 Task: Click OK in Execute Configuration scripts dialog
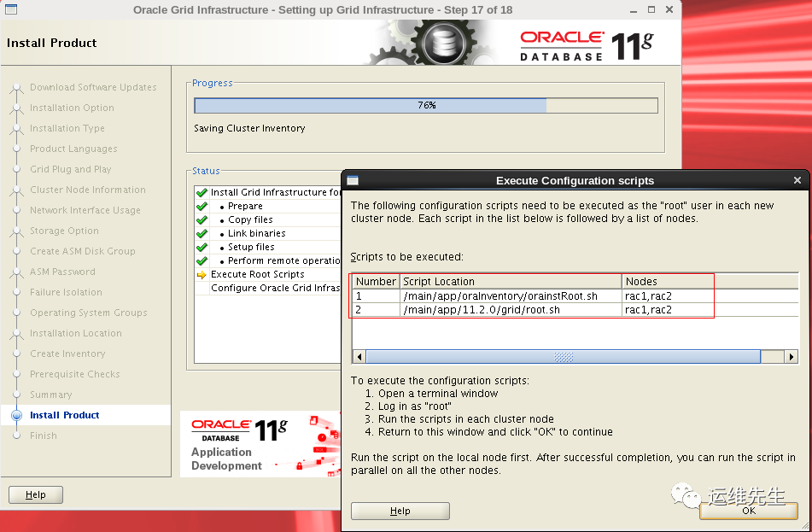pos(748,511)
